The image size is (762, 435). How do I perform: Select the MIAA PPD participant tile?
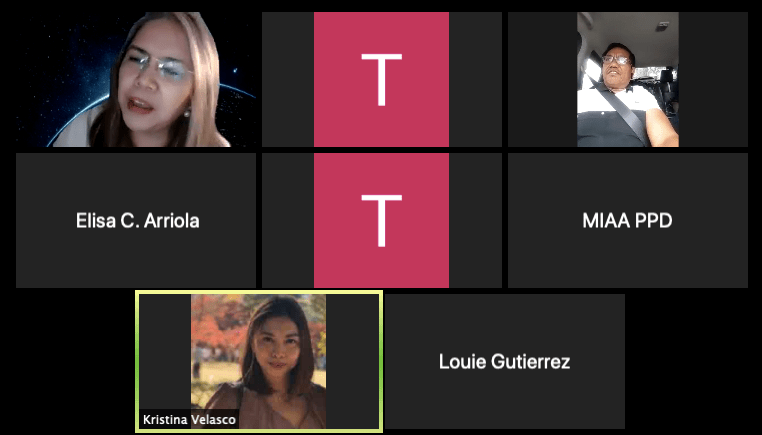(628, 220)
